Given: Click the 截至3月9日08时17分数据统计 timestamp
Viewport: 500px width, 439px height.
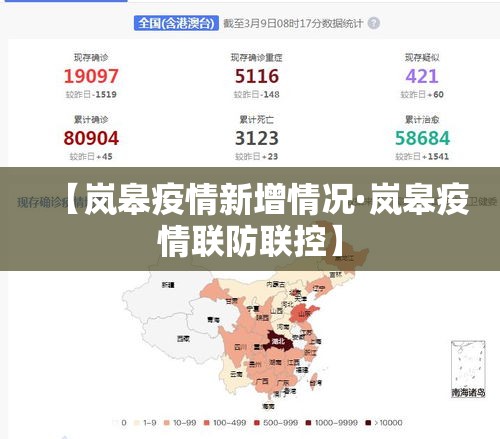Looking at the screenshot, I should (293, 23).
